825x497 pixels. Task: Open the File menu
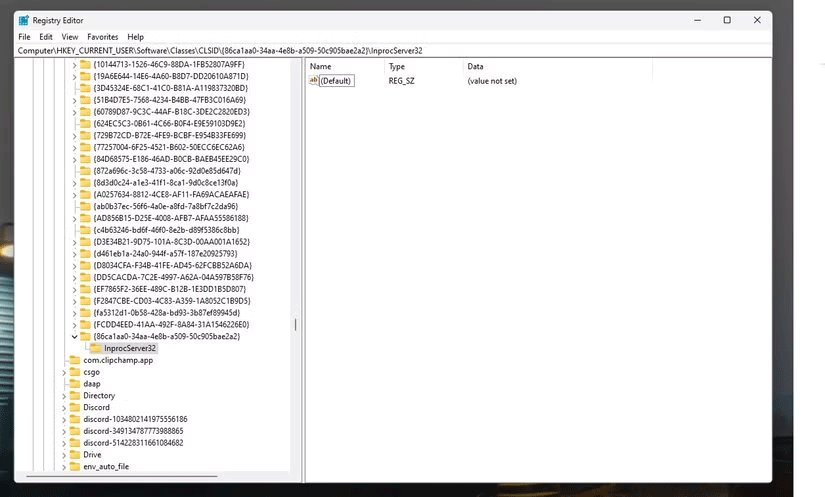click(x=24, y=36)
